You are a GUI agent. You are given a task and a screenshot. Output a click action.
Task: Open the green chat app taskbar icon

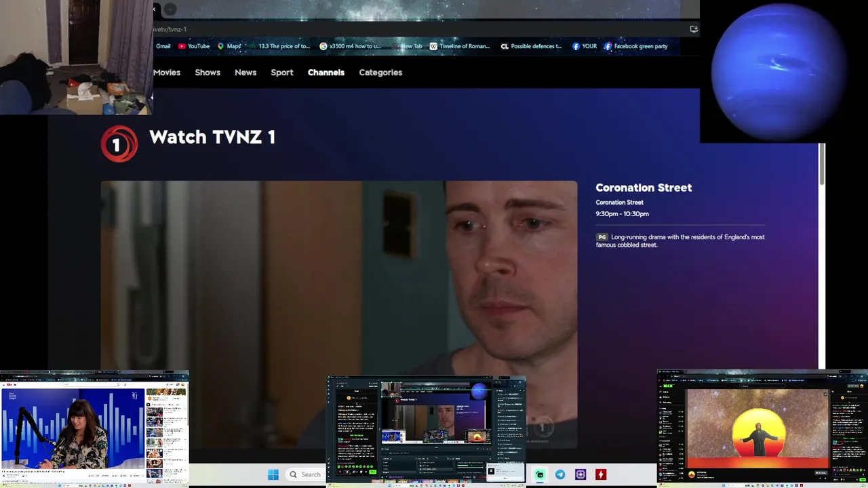point(540,474)
